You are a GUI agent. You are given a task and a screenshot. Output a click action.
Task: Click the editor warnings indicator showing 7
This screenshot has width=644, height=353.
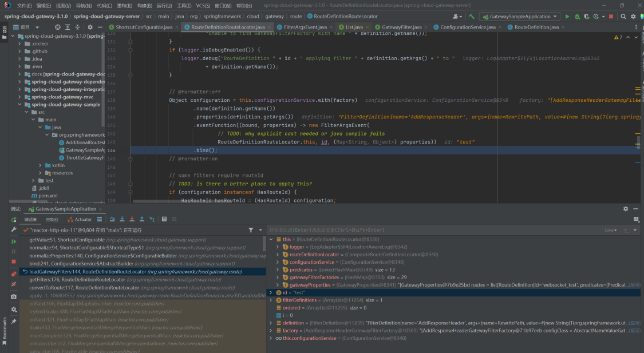[618, 37]
